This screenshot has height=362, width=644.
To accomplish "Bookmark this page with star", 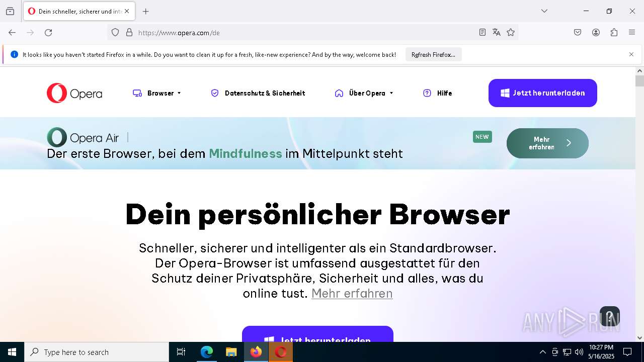I will click(511, 32).
